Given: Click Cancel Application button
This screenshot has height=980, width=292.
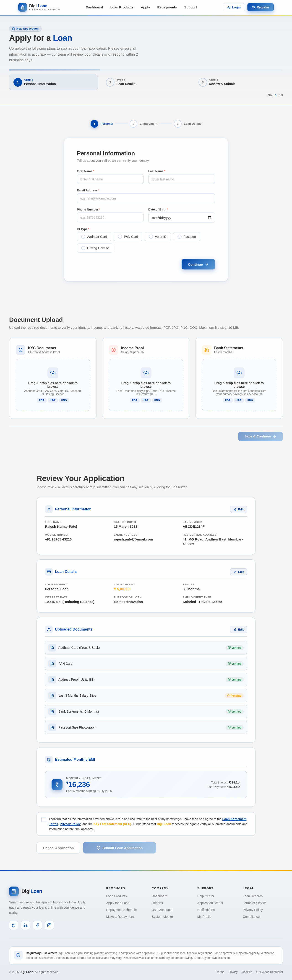Looking at the screenshot, I should (x=58, y=848).
